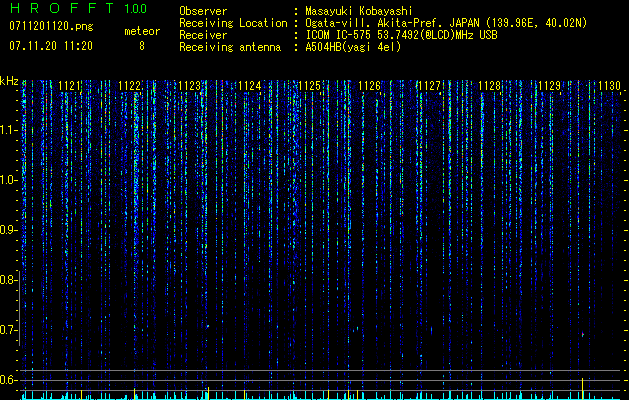Select the observer name Masayuki Kobayashi
The height and width of the screenshot is (400, 629).
(x=359, y=11)
